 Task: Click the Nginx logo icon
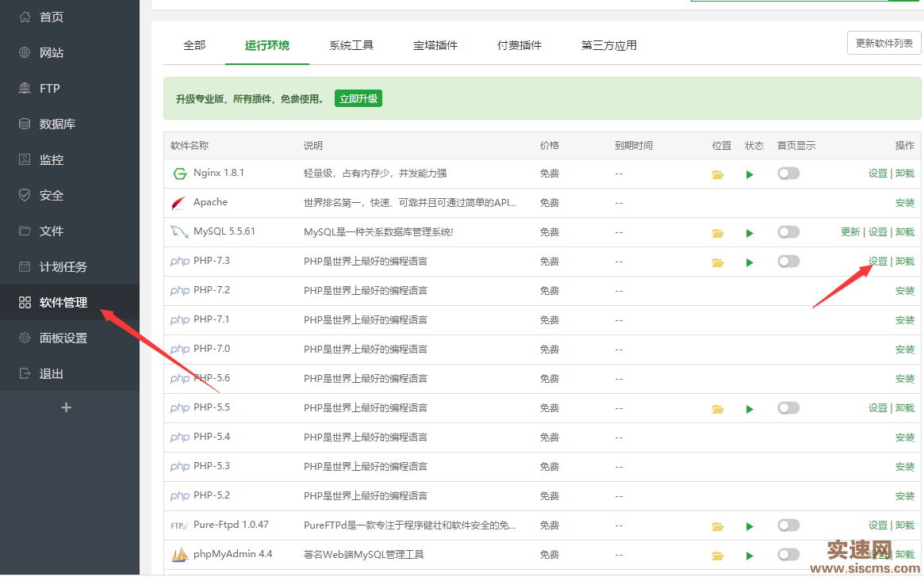(180, 174)
